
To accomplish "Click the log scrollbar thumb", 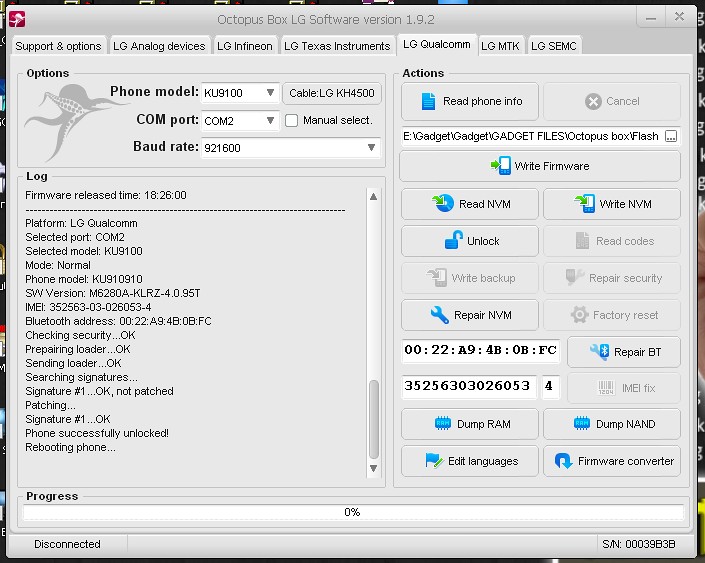I will (373, 419).
